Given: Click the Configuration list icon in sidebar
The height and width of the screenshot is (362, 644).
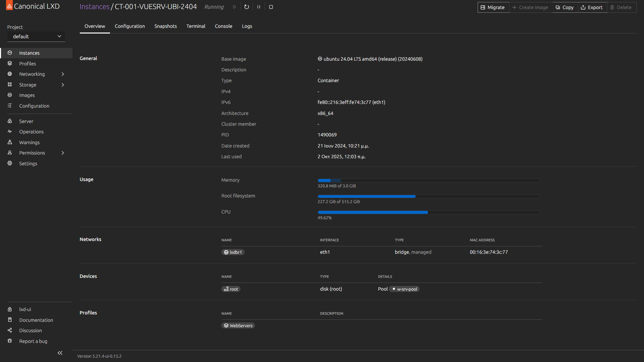Looking at the screenshot, I should pos(10,106).
